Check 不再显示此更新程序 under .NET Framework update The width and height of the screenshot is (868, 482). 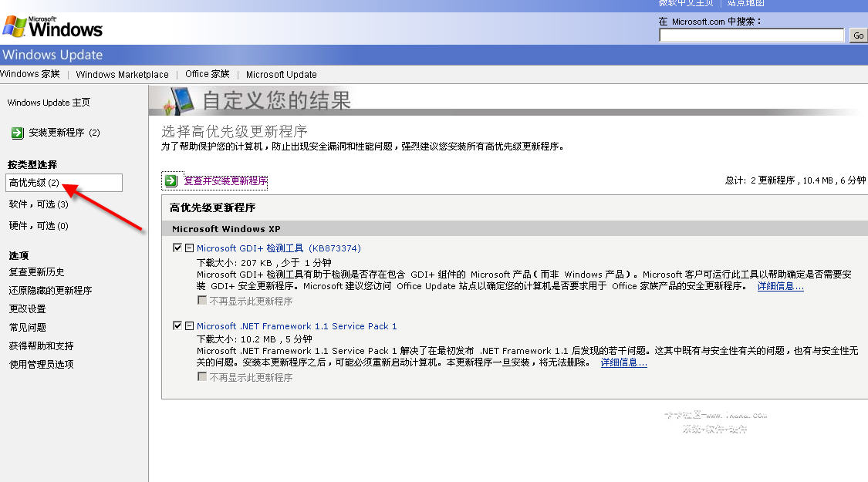pyautogui.click(x=202, y=377)
